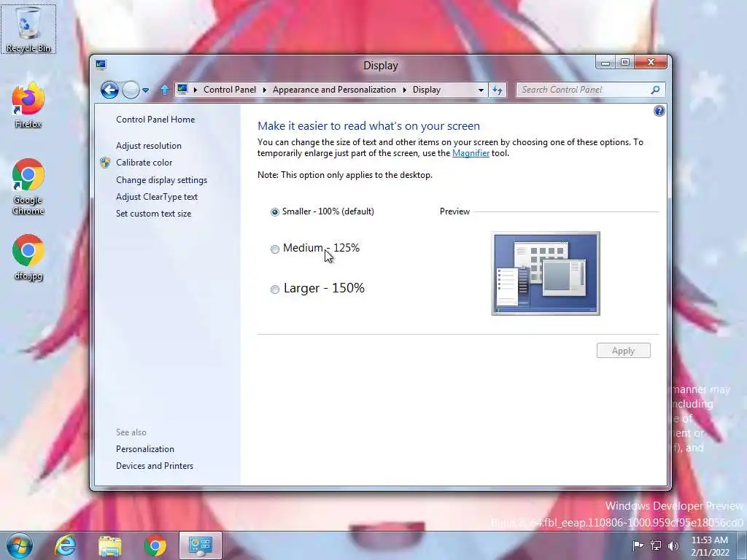Open the recent pages dropdown arrow
This screenshot has height=560, width=747.
coord(146,90)
